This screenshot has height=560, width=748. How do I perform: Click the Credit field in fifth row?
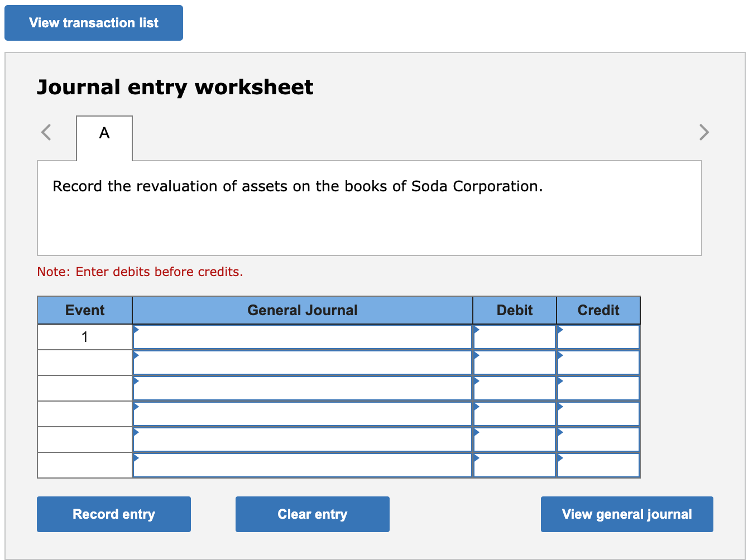[598, 440]
